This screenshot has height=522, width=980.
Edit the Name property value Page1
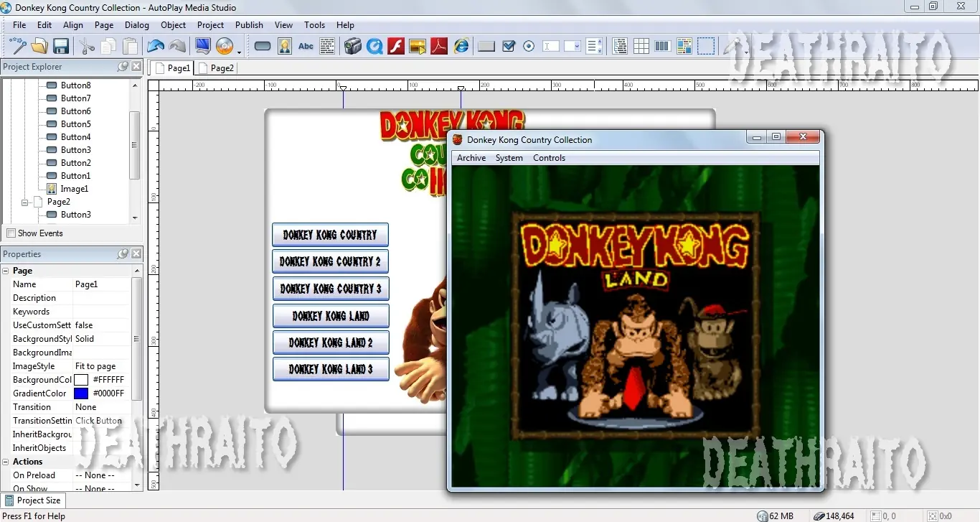coord(101,284)
